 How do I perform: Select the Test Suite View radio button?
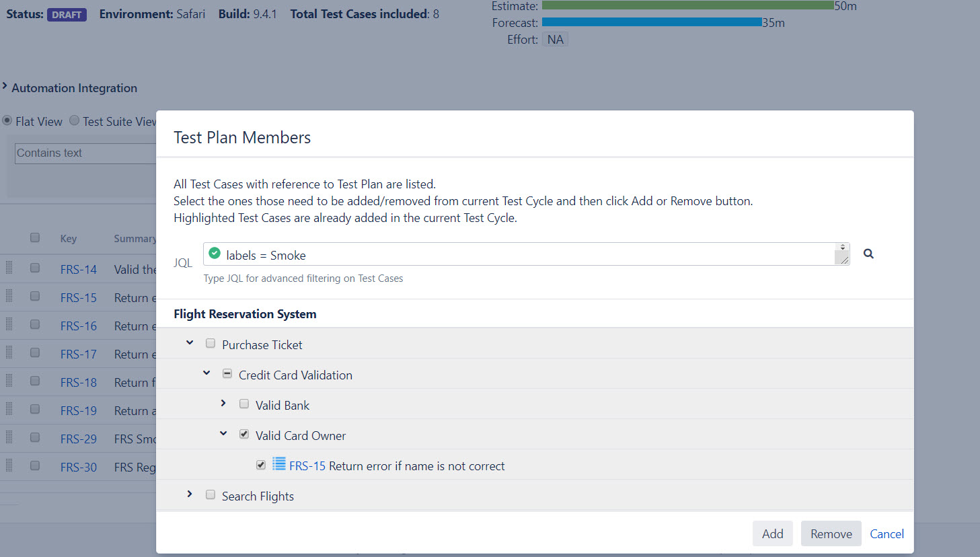(75, 120)
